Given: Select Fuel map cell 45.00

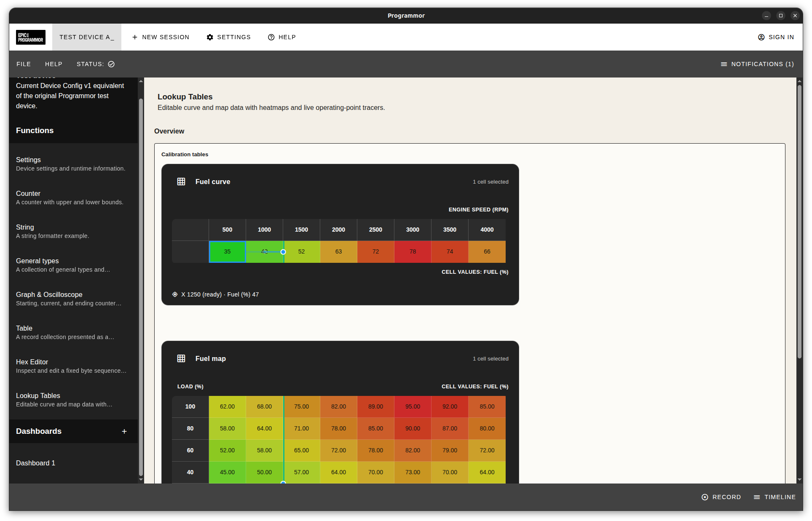Looking at the screenshot, I should pyautogui.click(x=227, y=472).
